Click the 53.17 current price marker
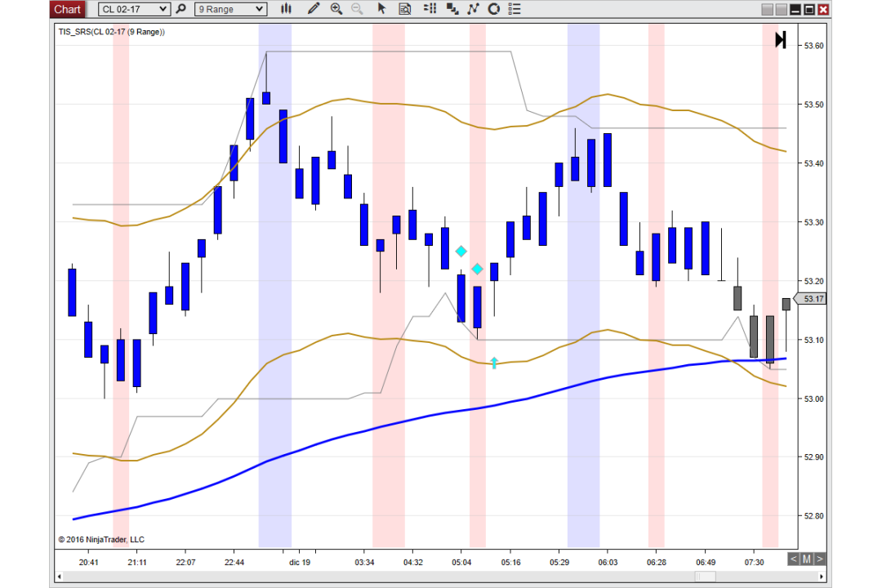The height and width of the screenshot is (588, 882). 810,299
